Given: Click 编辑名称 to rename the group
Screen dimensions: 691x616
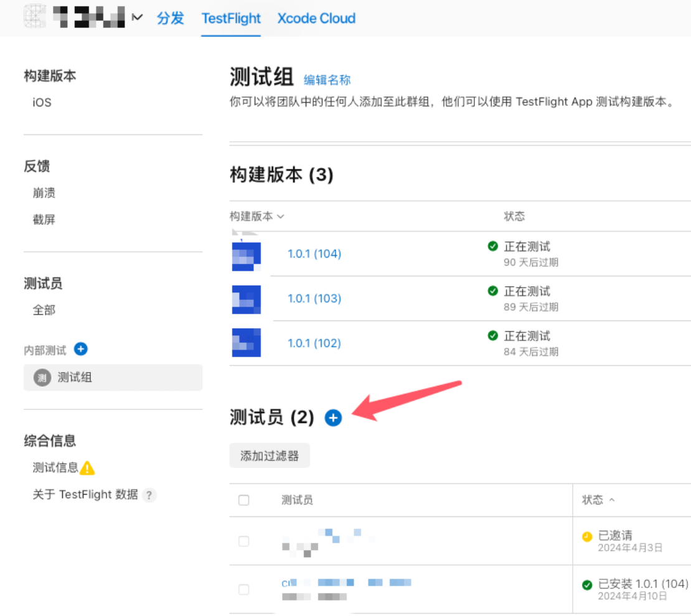Looking at the screenshot, I should (327, 80).
